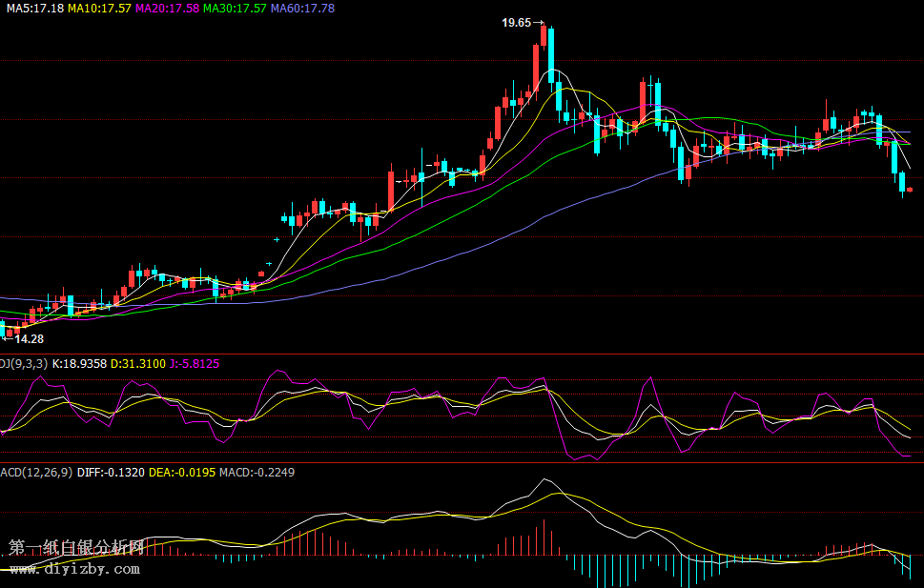Click the D:31.3100 value label
This screenshot has width=924, height=588.
(138, 363)
